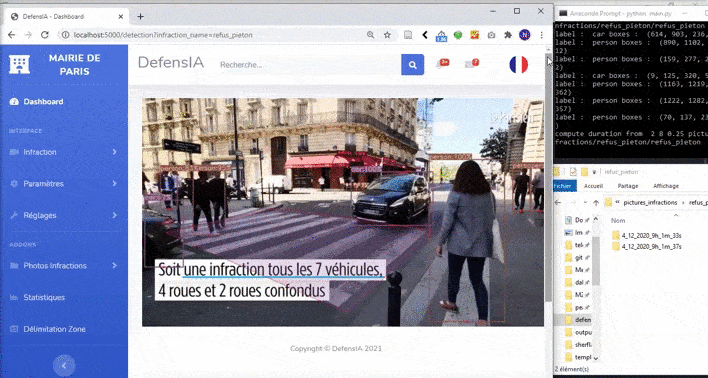Click the camera screenshot extension icon
This screenshot has height=378, width=708.
491,35
